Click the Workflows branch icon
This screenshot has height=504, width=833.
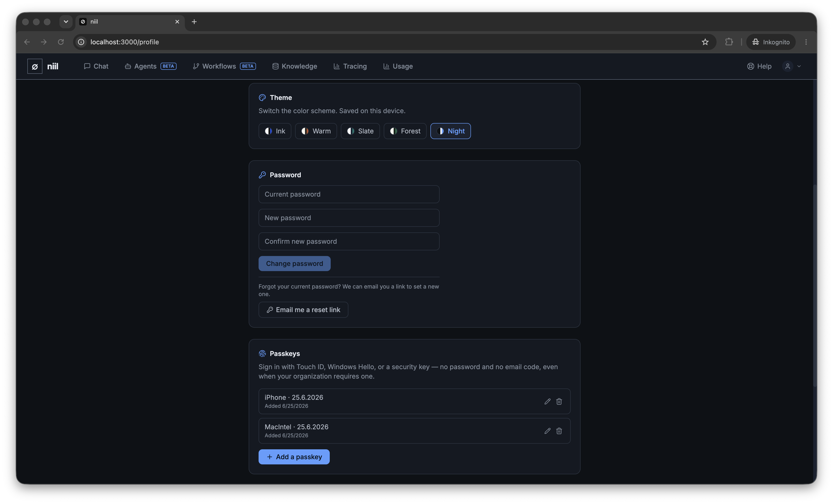pyautogui.click(x=196, y=66)
